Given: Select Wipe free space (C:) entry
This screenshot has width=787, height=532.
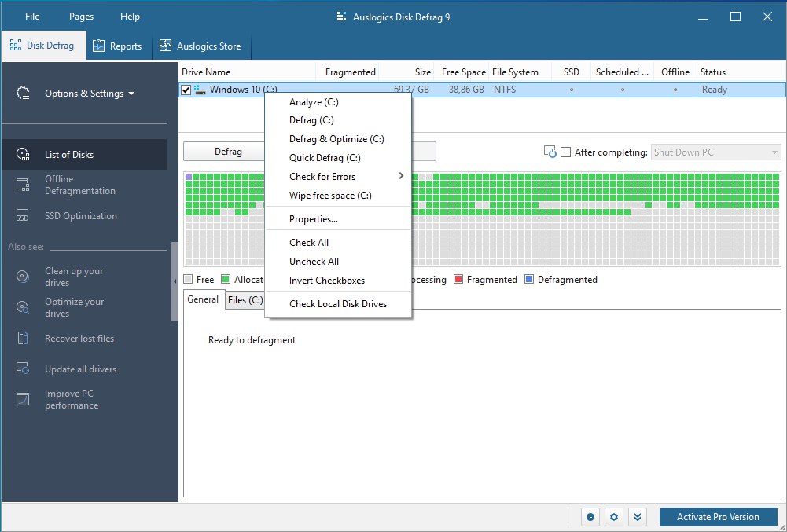Looking at the screenshot, I should point(338,196).
